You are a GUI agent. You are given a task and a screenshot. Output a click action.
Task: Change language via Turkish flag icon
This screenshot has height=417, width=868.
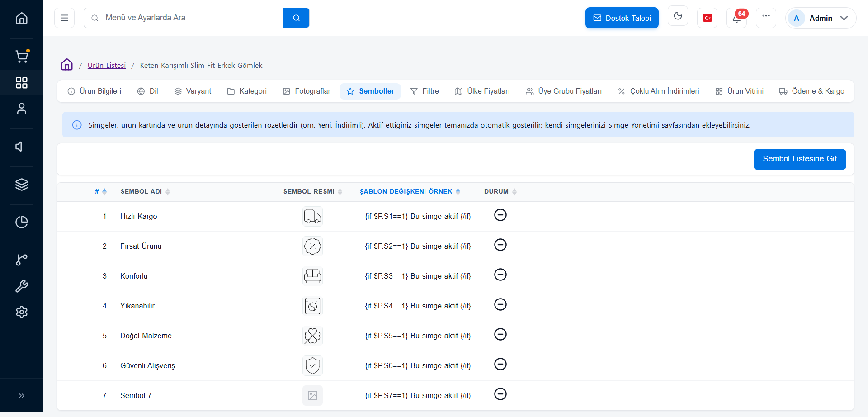[708, 18]
